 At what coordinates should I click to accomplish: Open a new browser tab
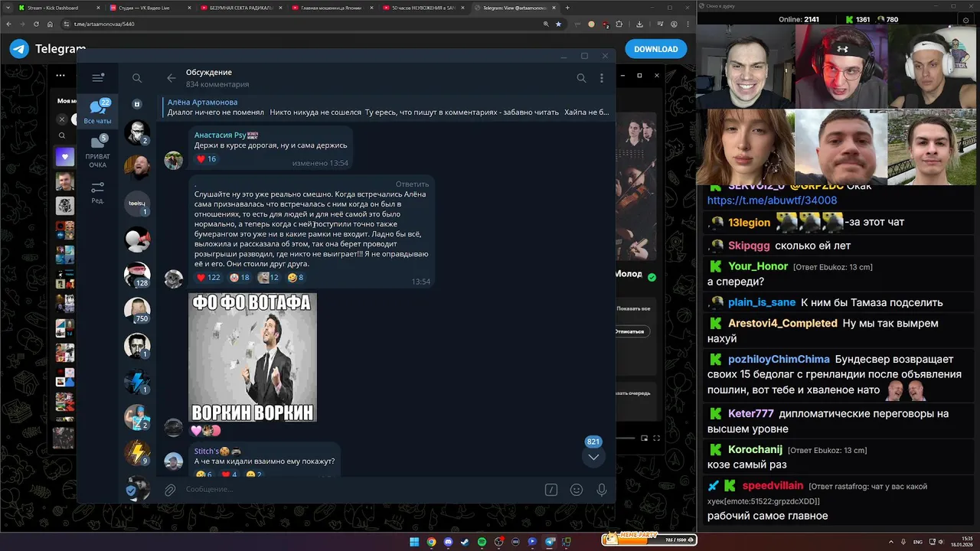point(567,8)
